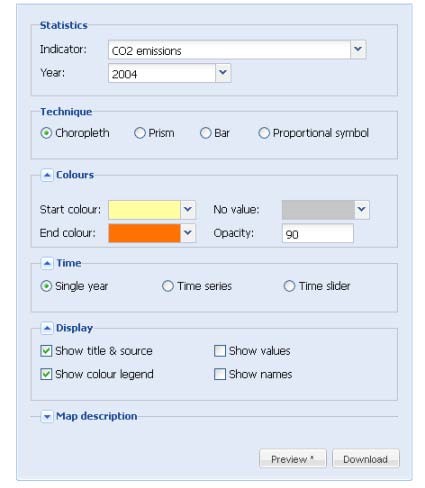Image resolution: width=425 pixels, height=488 pixels.
Task: Click the Preview button
Action: click(293, 459)
